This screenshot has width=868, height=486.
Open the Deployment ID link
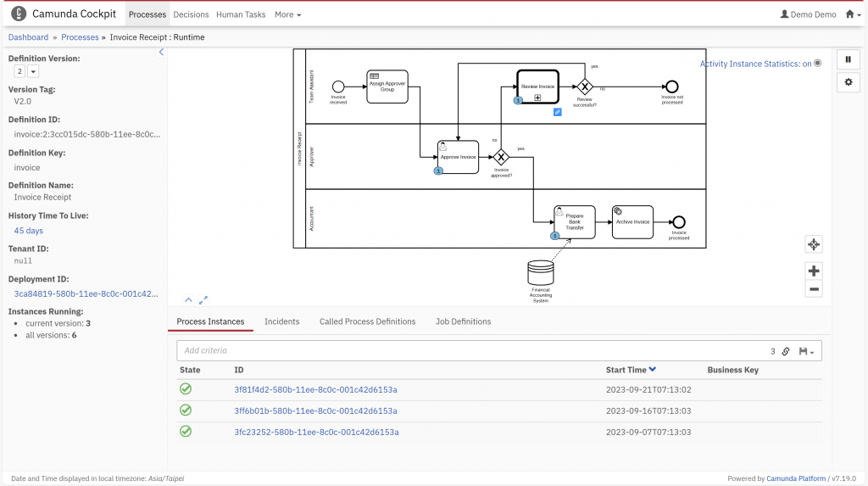[86, 293]
